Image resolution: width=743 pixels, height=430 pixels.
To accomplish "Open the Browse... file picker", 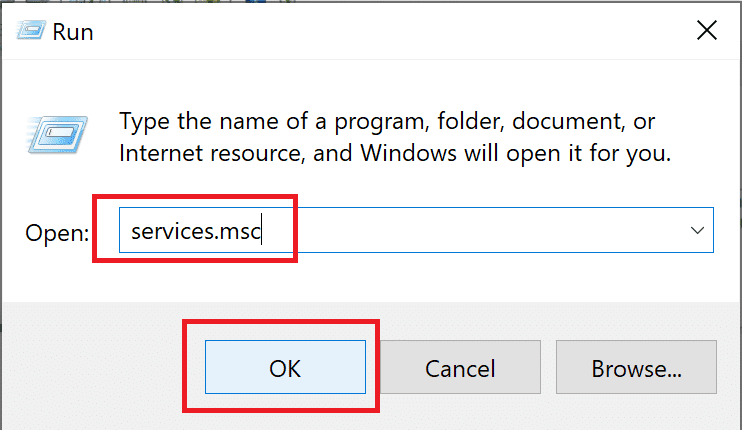I will tap(636, 368).
